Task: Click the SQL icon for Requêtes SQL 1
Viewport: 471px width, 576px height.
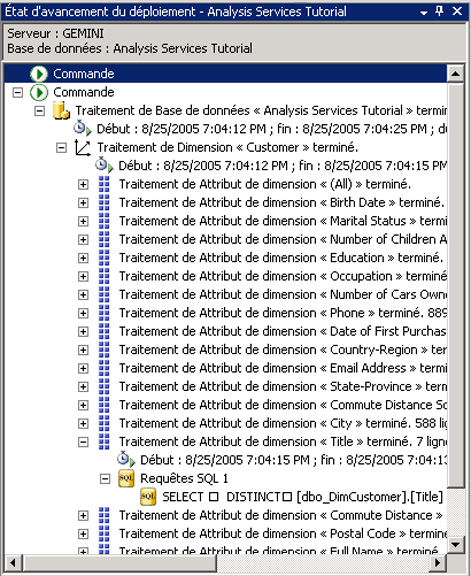Action: coord(126,478)
